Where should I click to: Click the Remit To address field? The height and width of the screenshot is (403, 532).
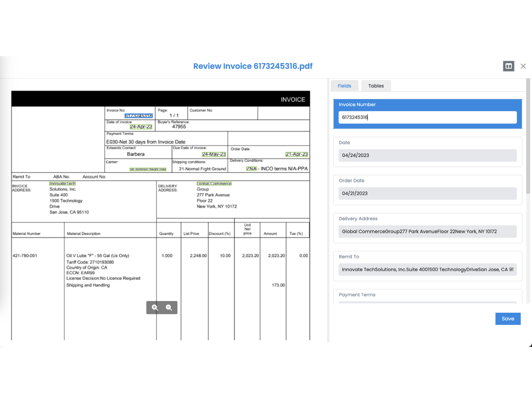pyautogui.click(x=428, y=269)
